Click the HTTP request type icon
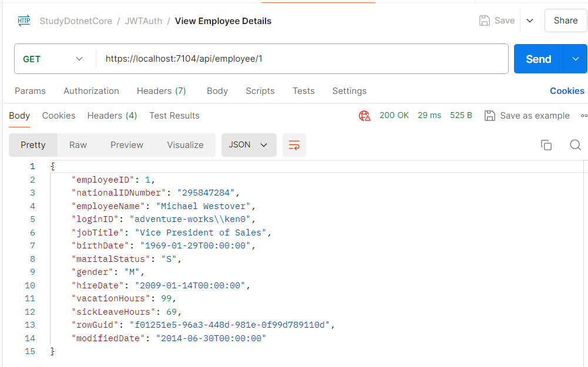The height and width of the screenshot is (367, 588). click(24, 21)
